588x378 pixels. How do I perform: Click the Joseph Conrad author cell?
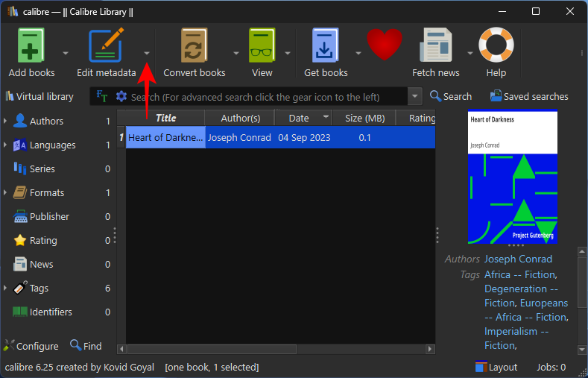pyautogui.click(x=239, y=138)
